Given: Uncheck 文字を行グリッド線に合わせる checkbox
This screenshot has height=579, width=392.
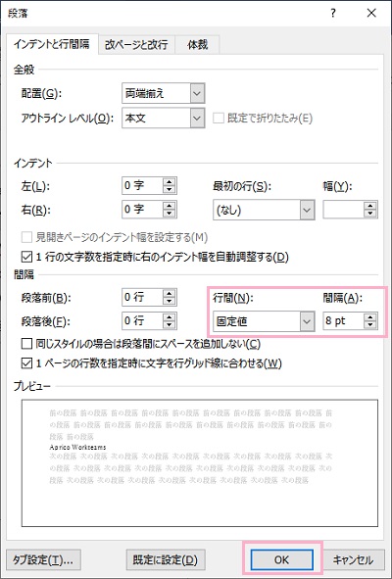Looking at the screenshot, I should [26, 363].
